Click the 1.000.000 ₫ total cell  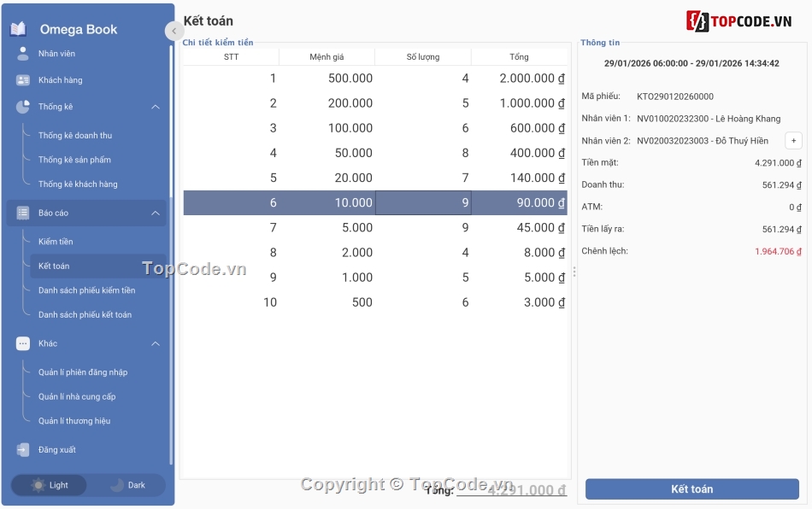[520, 103]
